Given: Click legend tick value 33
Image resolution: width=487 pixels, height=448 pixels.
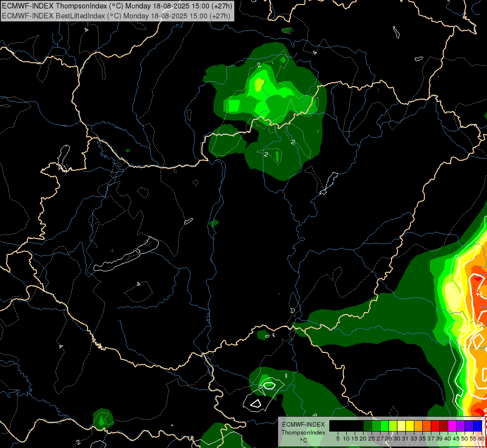Looking at the screenshot, I should click(x=414, y=439).
